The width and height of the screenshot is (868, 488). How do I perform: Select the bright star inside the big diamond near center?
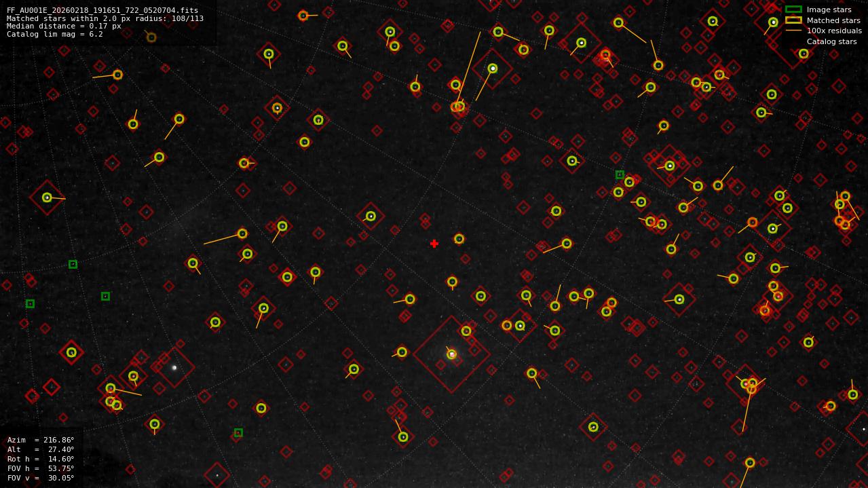[450, 354]
